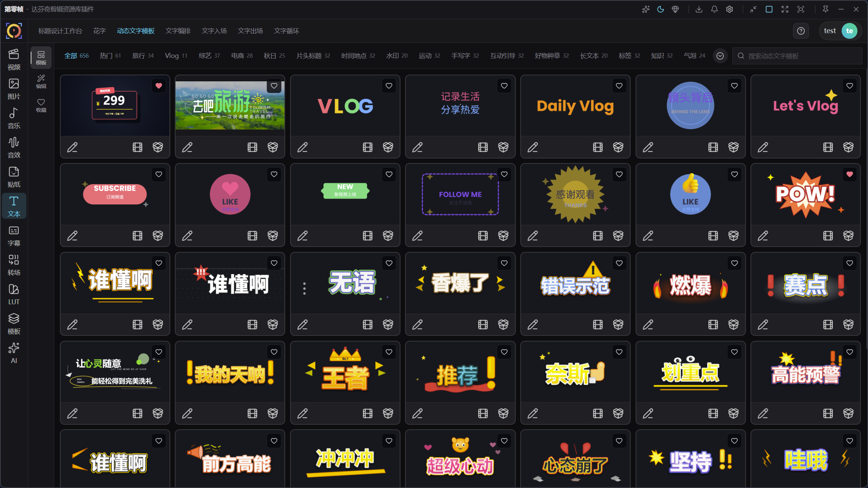Add Daily Vlog template to timeline film icon
Viewport: 868px width, 488px height.
tap(598, 147)
